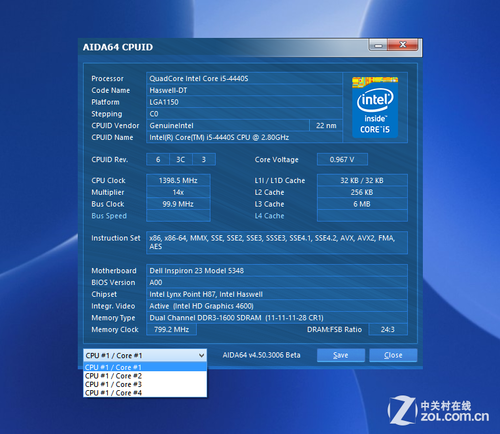The image size is (500, 434).
Task: Click the Memory Clock 799.2 MHz value
Action: click(171, 330)
